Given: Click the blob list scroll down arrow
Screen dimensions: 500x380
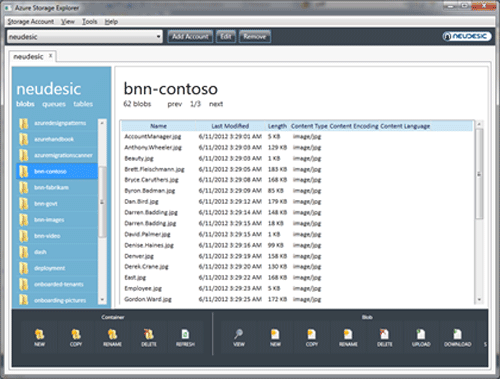Looking at the screenshot, I should pos(479,300).
